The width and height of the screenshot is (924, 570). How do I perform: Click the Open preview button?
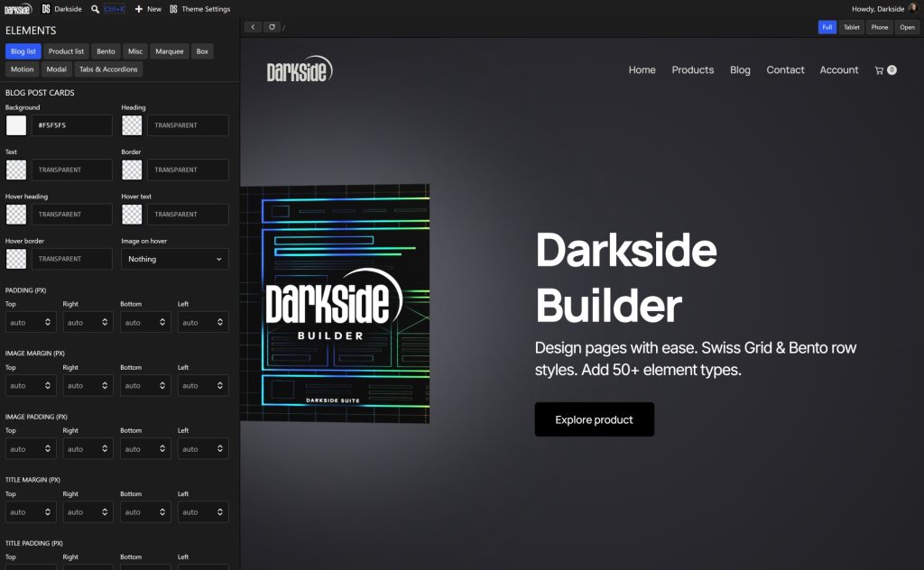(908, 27)
